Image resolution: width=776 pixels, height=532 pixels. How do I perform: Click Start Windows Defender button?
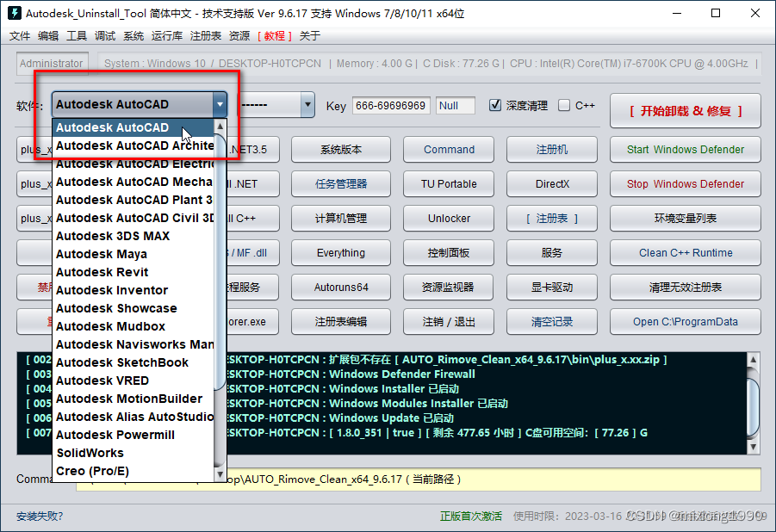coord(685,149)
